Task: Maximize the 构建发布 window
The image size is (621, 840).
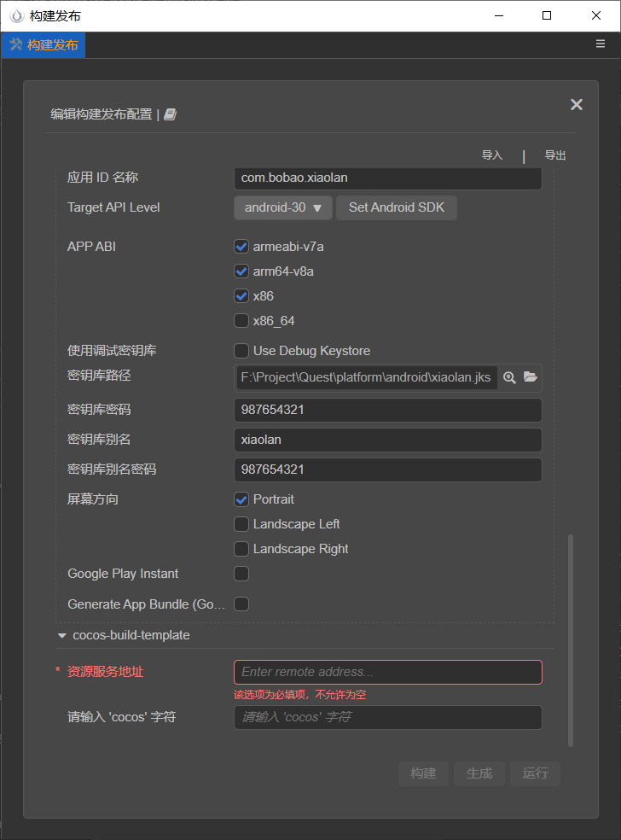Action: coord(547,15)
